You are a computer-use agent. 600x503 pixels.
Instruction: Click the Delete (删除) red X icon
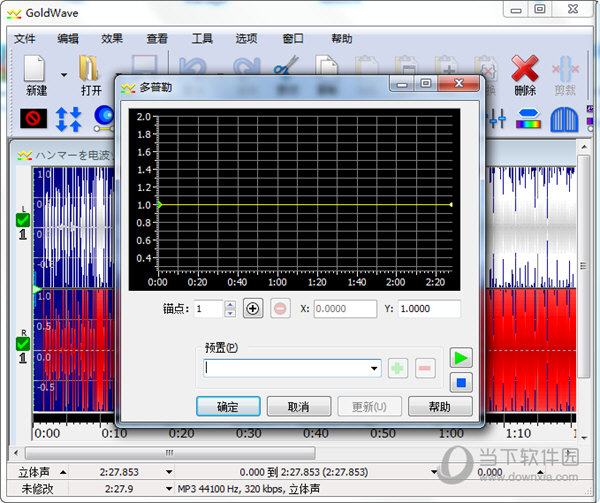point(525,68)
